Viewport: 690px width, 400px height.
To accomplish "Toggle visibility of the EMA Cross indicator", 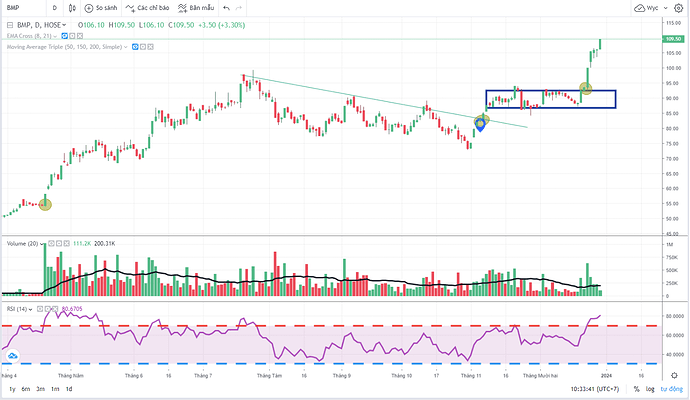I will coord(64,36).
